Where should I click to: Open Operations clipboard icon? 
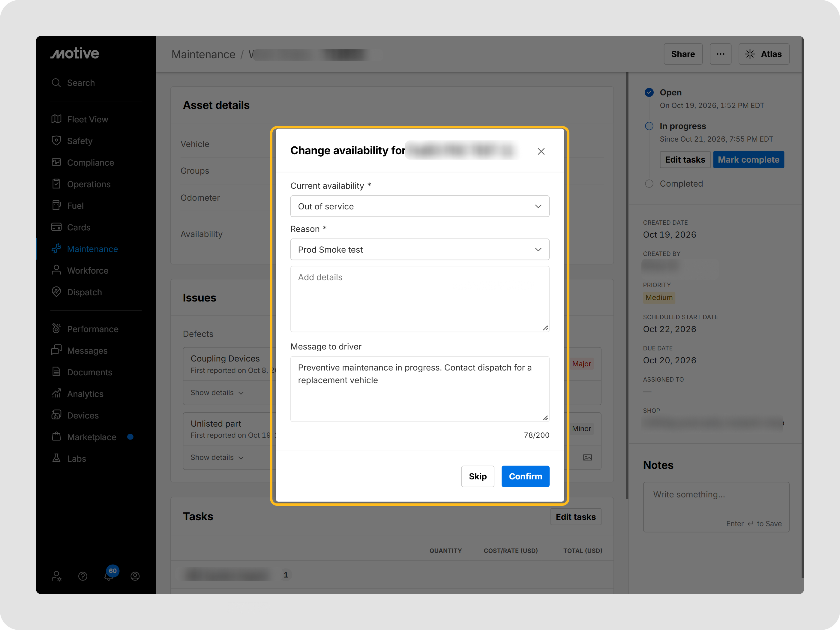click(56, 184)
